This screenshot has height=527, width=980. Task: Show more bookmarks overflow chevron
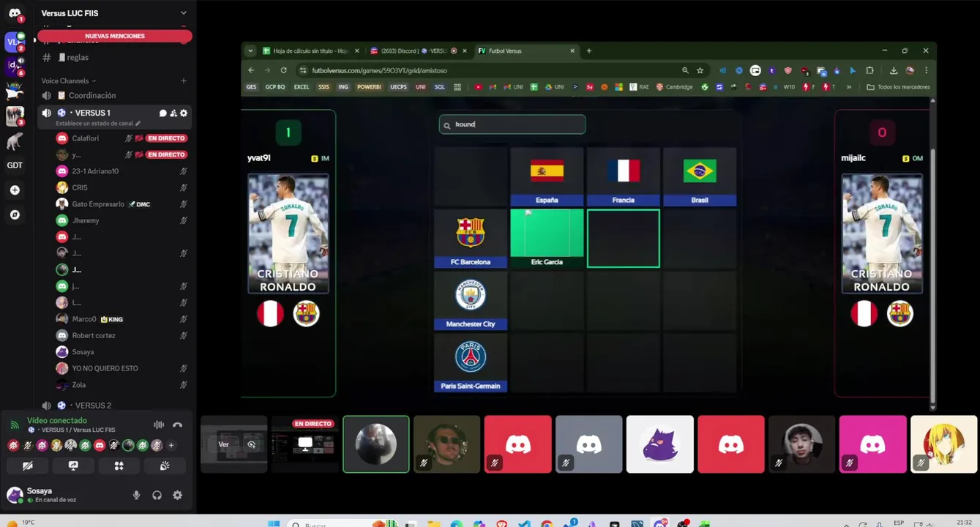tap(849, 87)
